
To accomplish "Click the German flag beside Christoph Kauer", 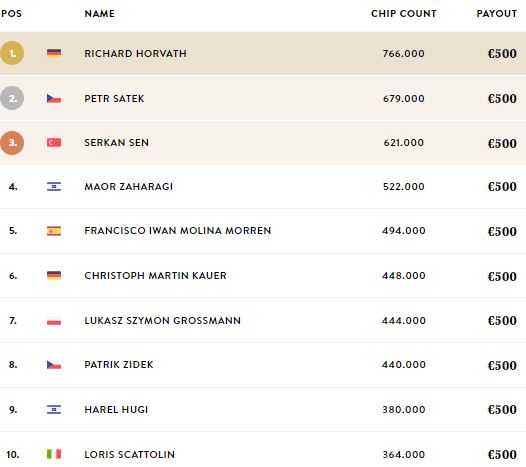I will [54, 275].
